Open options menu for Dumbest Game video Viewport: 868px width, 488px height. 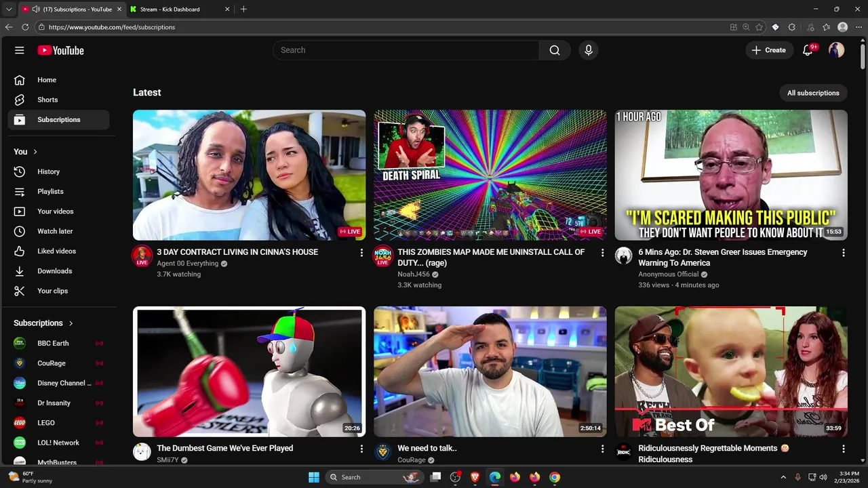pos(361,449)
